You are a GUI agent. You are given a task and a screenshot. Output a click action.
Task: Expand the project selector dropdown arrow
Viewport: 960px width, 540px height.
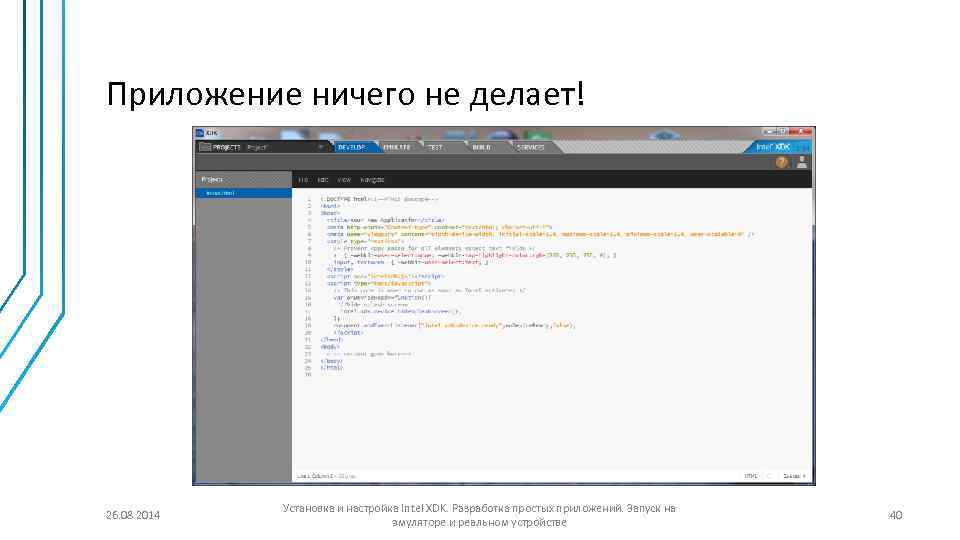(x=320, y=148)
